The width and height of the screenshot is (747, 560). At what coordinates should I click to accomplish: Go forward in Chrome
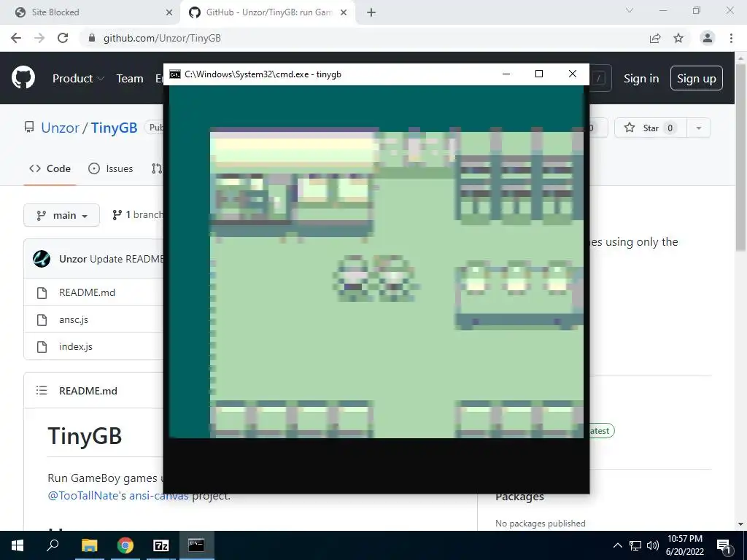coord(39,38)
